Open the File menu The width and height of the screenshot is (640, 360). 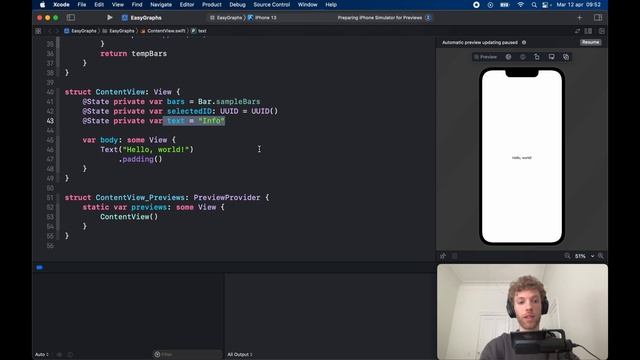point(82,5)
